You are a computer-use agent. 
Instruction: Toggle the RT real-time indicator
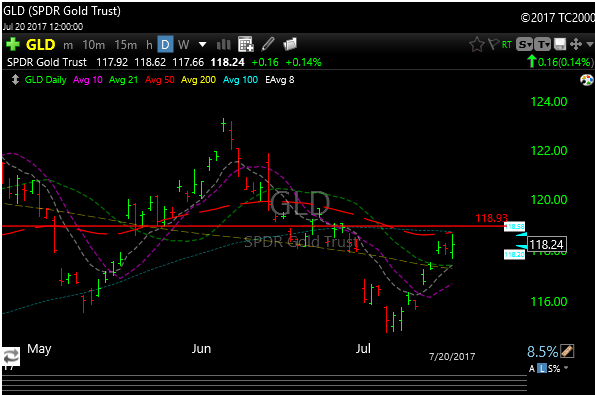507,45
